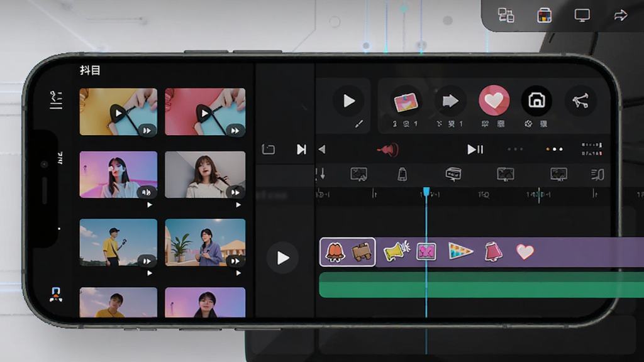The width and height of the screenshot is (644, 362).
Task: Select the woman in white sweater thumbnail
Action: pyautogui.click(x=205, y=175)
